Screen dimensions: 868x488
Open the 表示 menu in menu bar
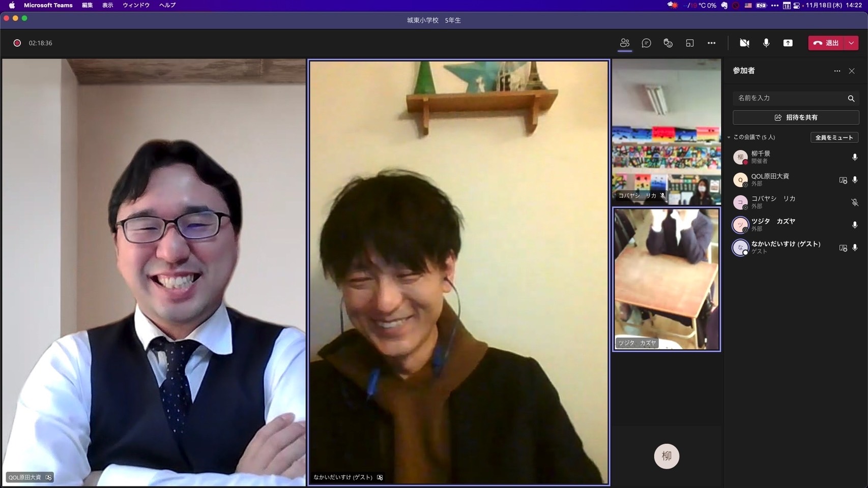(107, 5)
